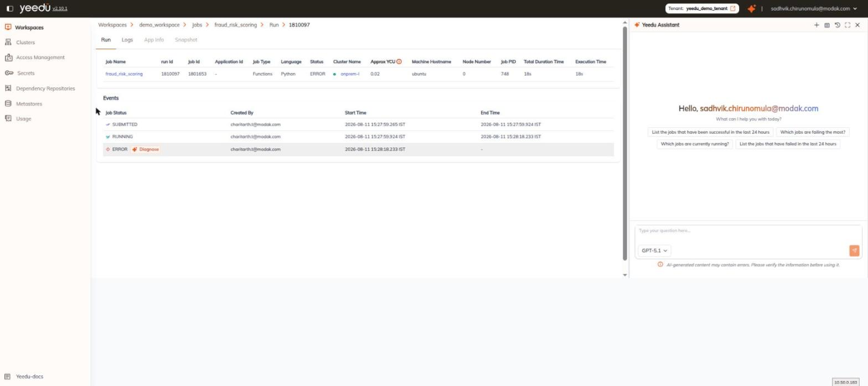Viewport: 868px width, 386px height.
Task: Click demo_workspace breadcrumb
Action: pyautogui.click(x=159, y=25)
